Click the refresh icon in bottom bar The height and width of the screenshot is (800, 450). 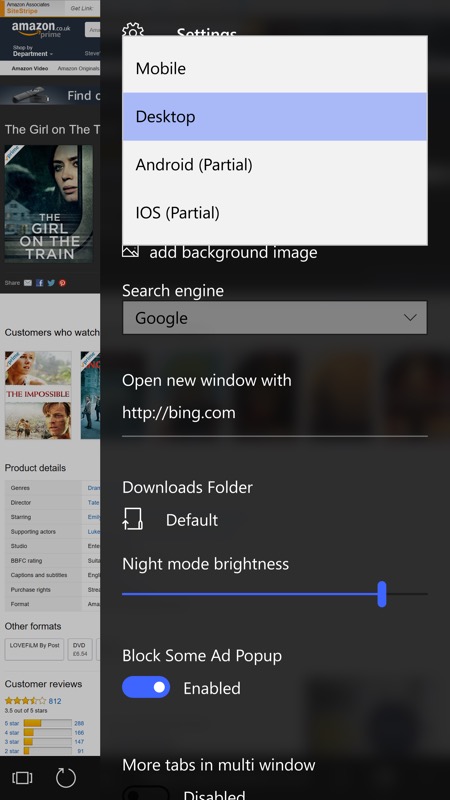pos(66,778)
